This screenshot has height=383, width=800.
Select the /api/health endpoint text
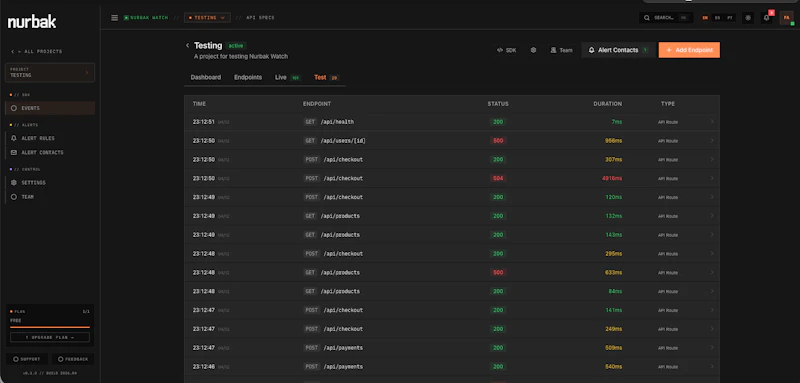[x=337, y=122]
